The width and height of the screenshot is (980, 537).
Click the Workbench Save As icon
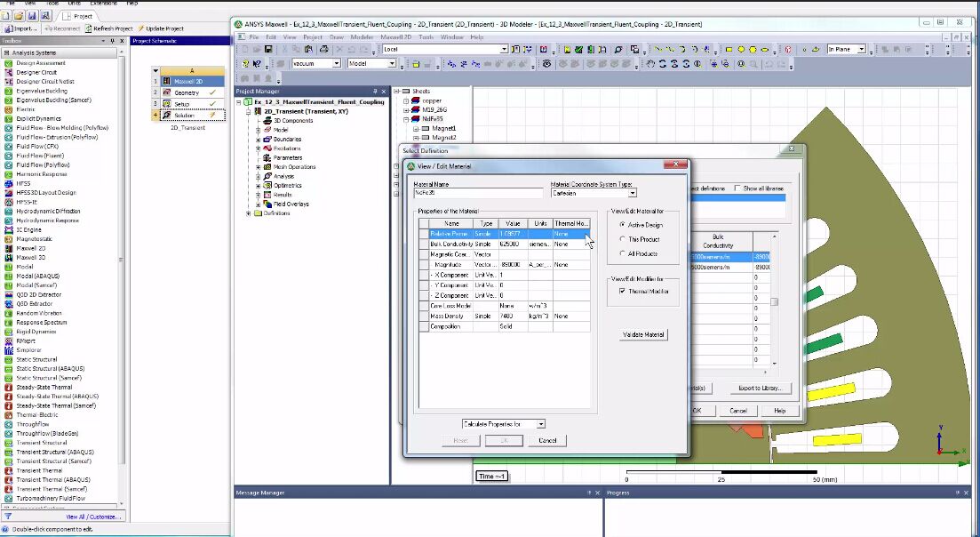click(x=45, y=16)
